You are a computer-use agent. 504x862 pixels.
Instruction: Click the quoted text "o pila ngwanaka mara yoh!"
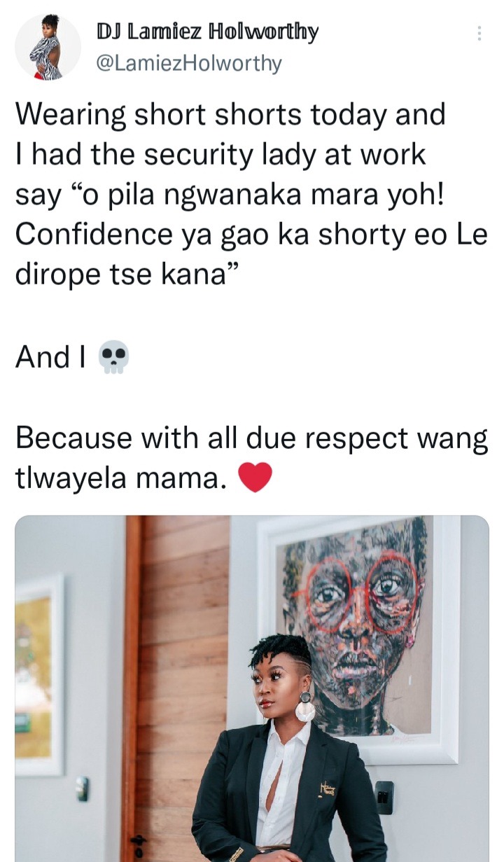point(272,195)
